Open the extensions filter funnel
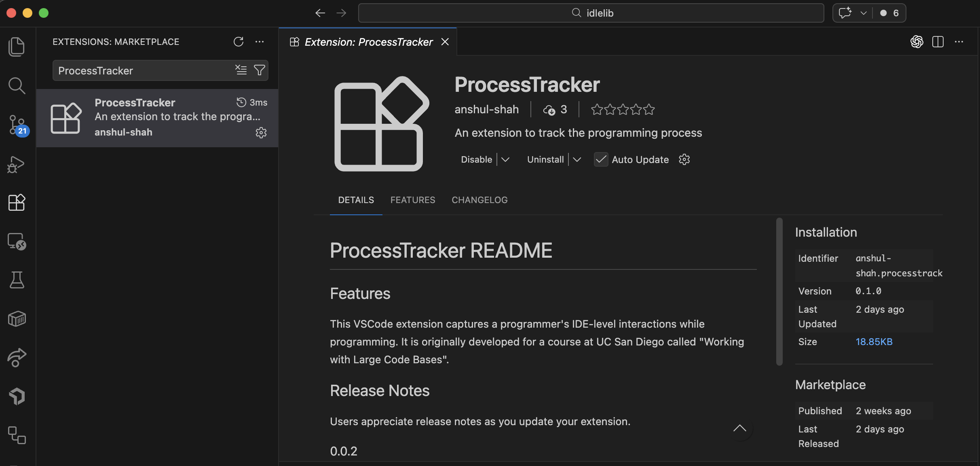 (x=259, y=70)
